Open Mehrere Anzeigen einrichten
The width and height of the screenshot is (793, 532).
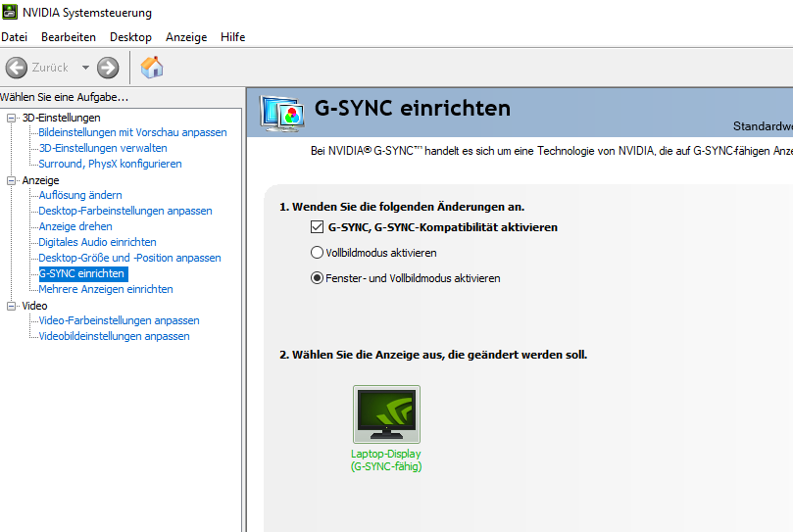pos(106,289)
